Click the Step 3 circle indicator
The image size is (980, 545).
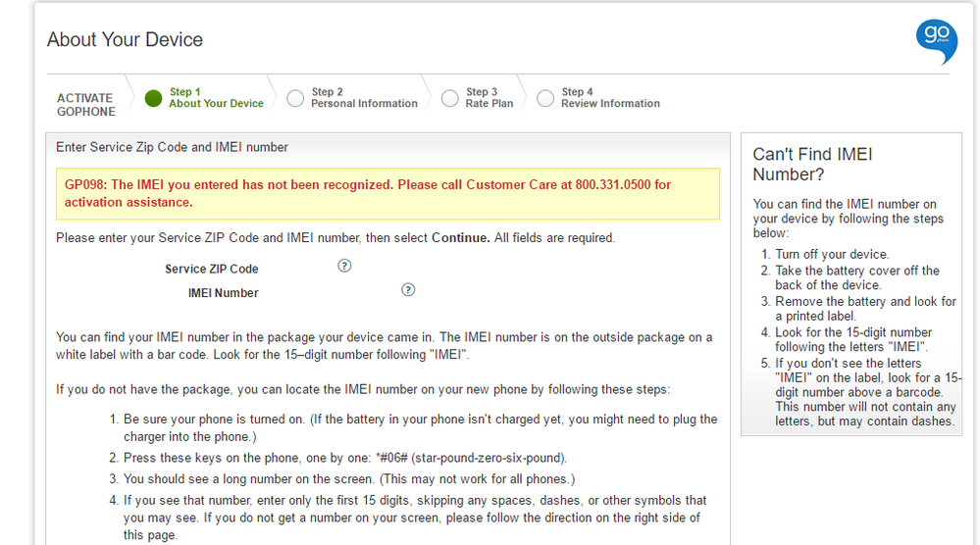[x=450, y=98]
